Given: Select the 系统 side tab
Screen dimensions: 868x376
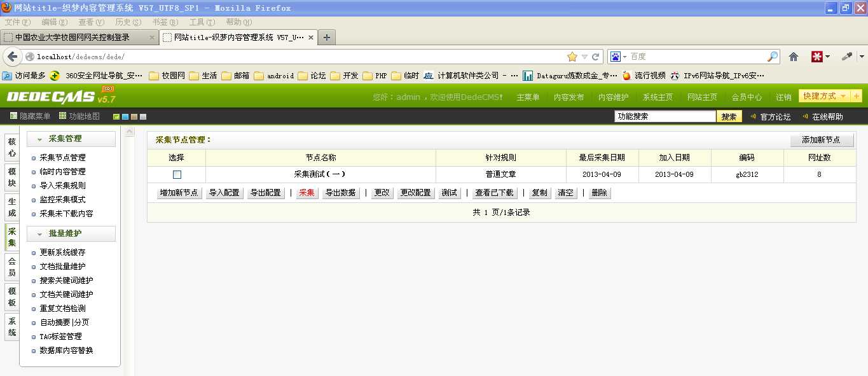Looking at the screenshot, I should pyautogui.click(x=12, y=326).
